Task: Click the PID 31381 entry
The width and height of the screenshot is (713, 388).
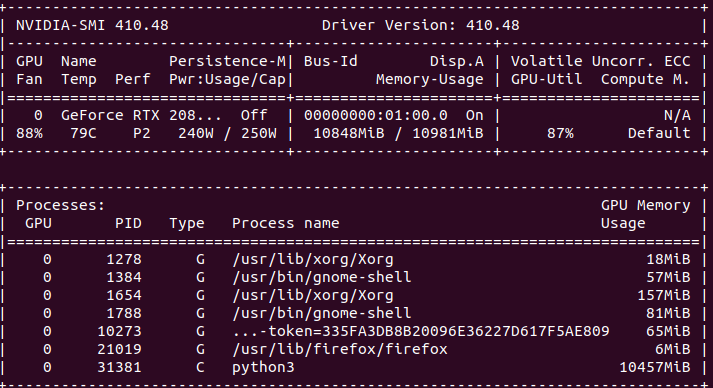Action: click(119, 368)
